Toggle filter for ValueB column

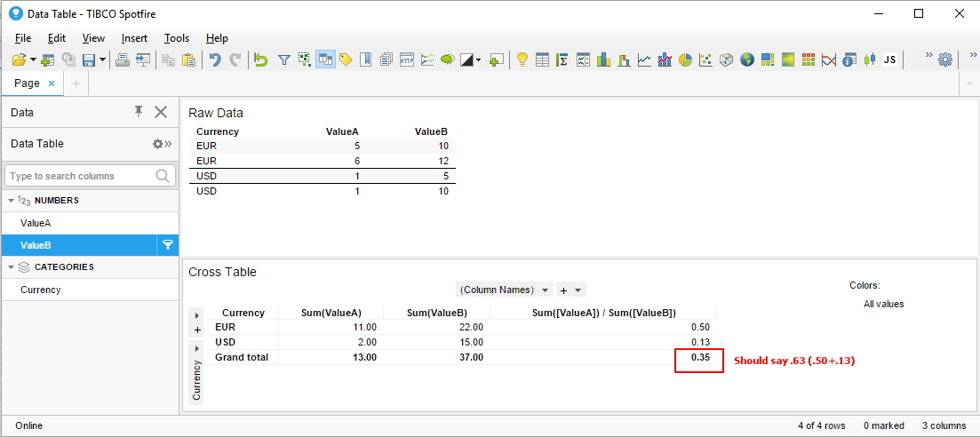[167, 245]
